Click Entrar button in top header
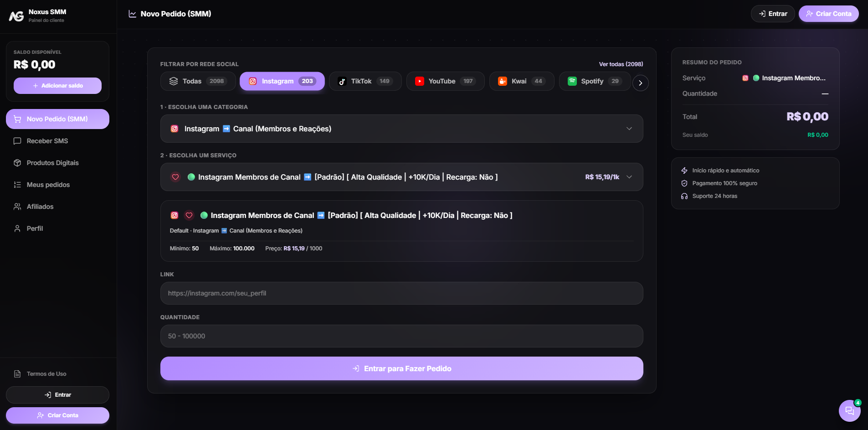Screen dimensions: 868x430 773,14
